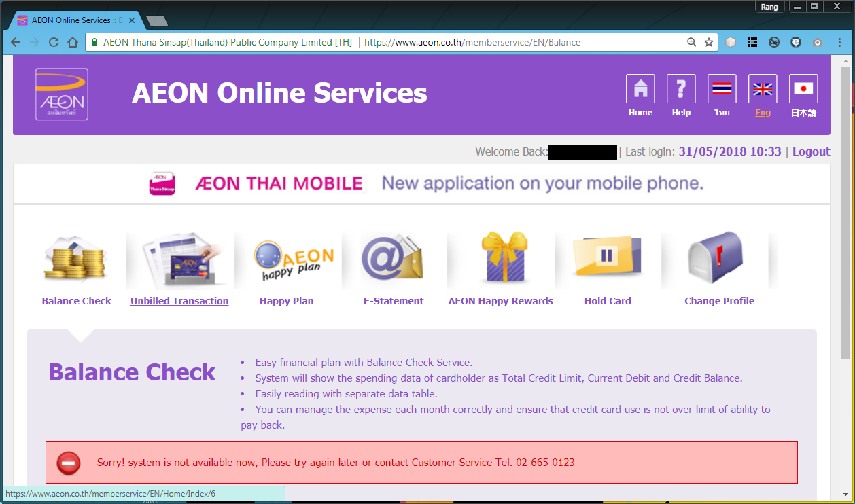This screenshot has height=504, width=855.
Task: Click the face browser extension icon
Action: (796, 42)
